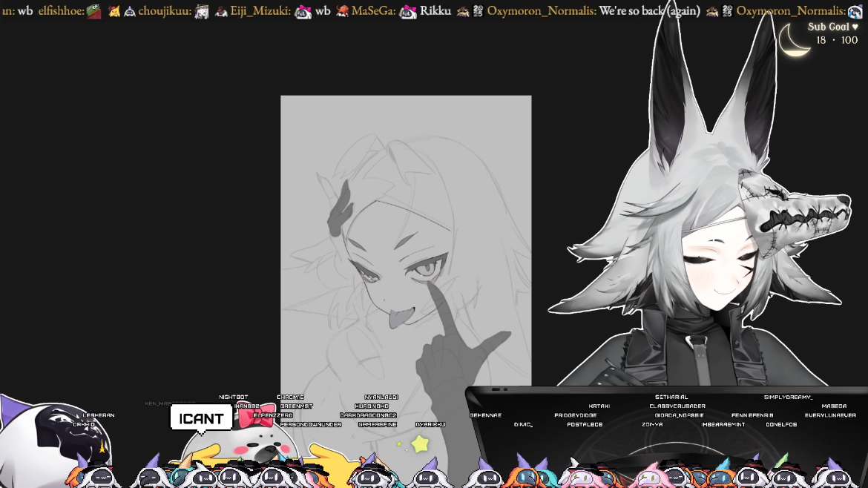The height and width of the screenshot is (488, 868).
Task: Click the KUROIYOKO name label
Action: pos(372,406)
